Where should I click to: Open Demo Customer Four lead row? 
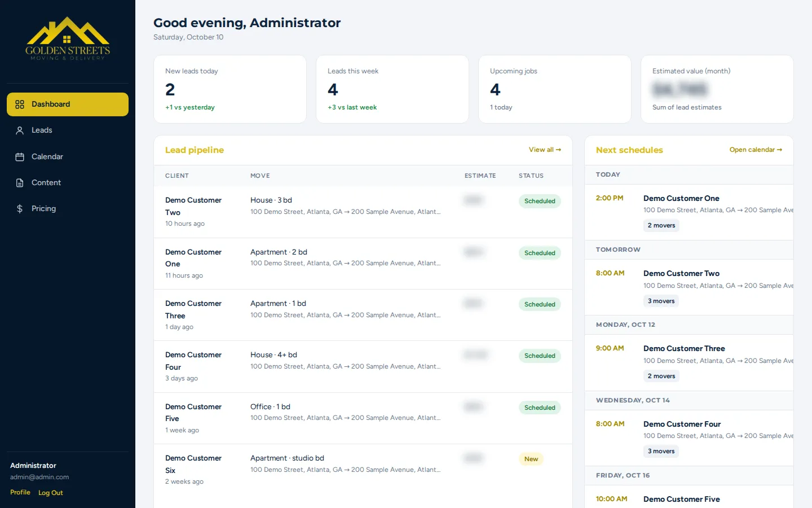click(x=363, y=367)
